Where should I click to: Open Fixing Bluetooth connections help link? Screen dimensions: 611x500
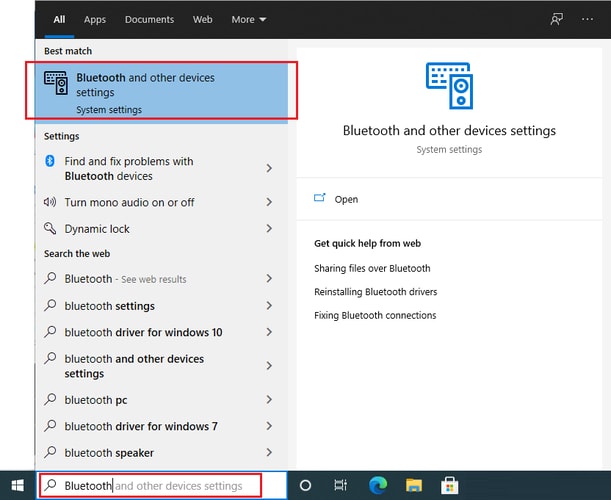375,315
